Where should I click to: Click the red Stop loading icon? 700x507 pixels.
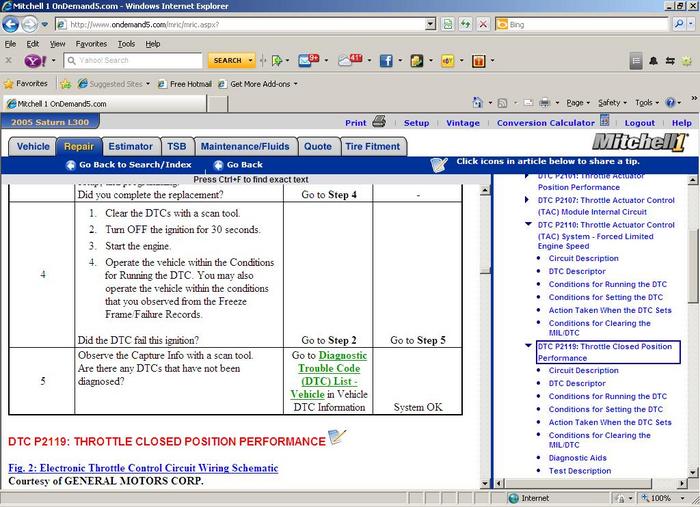click(483, 24)
